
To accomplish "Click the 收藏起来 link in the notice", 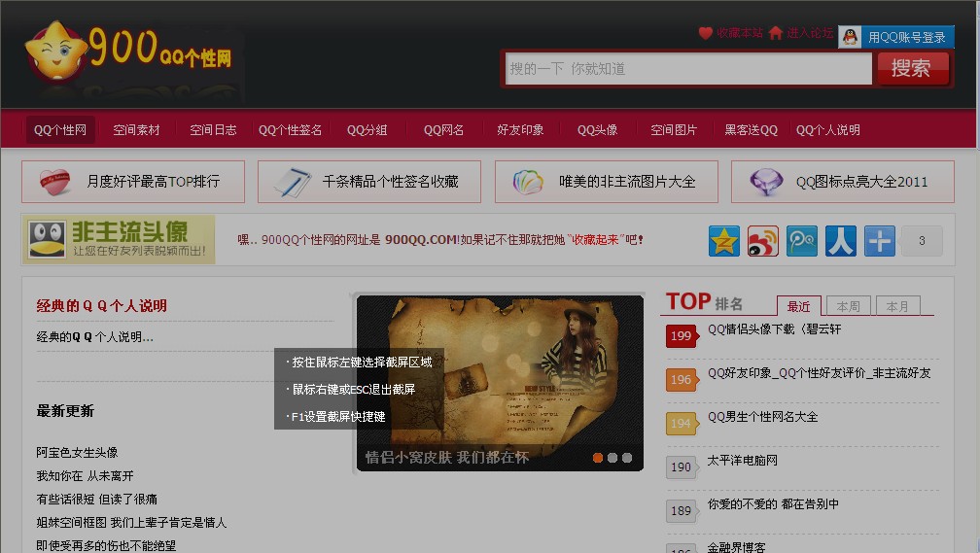I will click(x=594, y=240).
